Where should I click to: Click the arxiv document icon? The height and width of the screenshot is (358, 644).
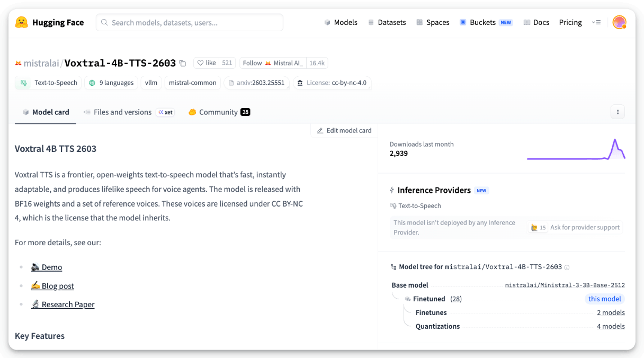pyautogui.click(x=231, y=83)
